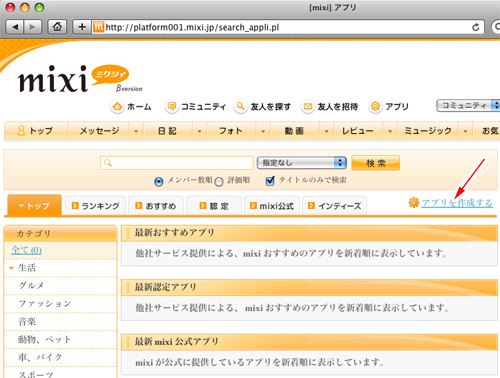Image resolution: width=500 pixels, height=378 pixels.
Task: Collapse the 生活 category triangle
Action: (x=11, y=268)
